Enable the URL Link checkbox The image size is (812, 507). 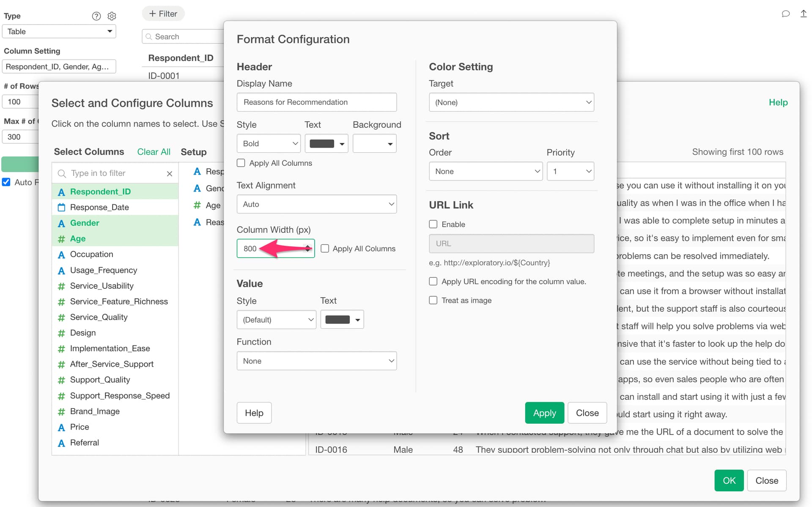tap(433, 224)
